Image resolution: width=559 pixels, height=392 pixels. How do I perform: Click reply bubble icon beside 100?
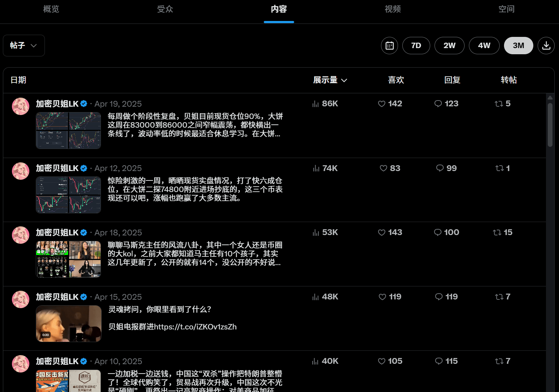coord(437,232)
